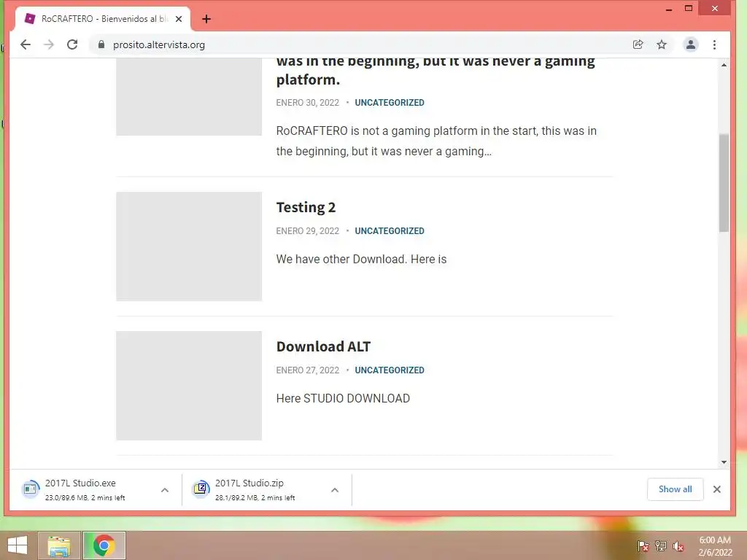Click the 2017L Studio.zip file icon
Viewport: 747px width, 560px height.
[x=201, y=489]
